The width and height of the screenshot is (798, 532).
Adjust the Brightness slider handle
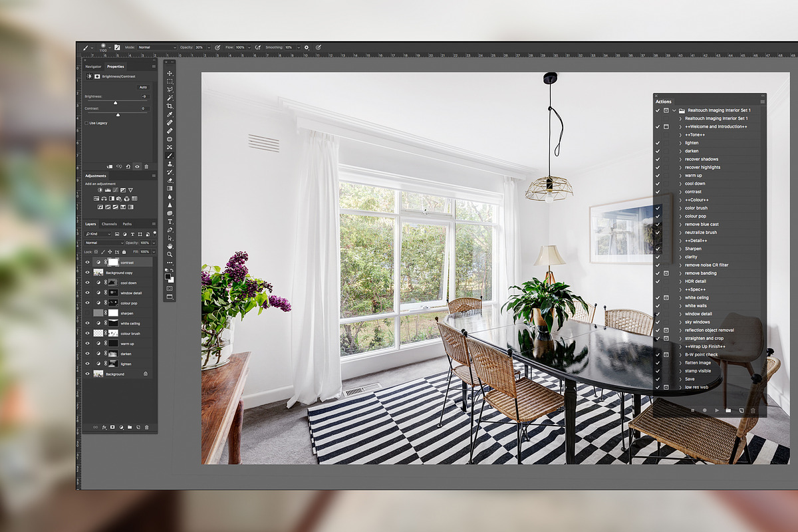pos(115,103)
